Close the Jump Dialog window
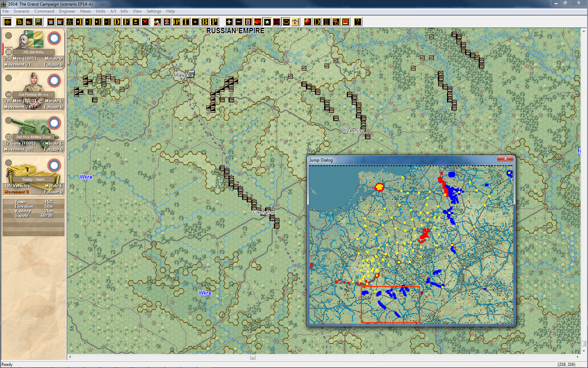Viewport: 588px width, 368px height. click(x=505, y=159)
